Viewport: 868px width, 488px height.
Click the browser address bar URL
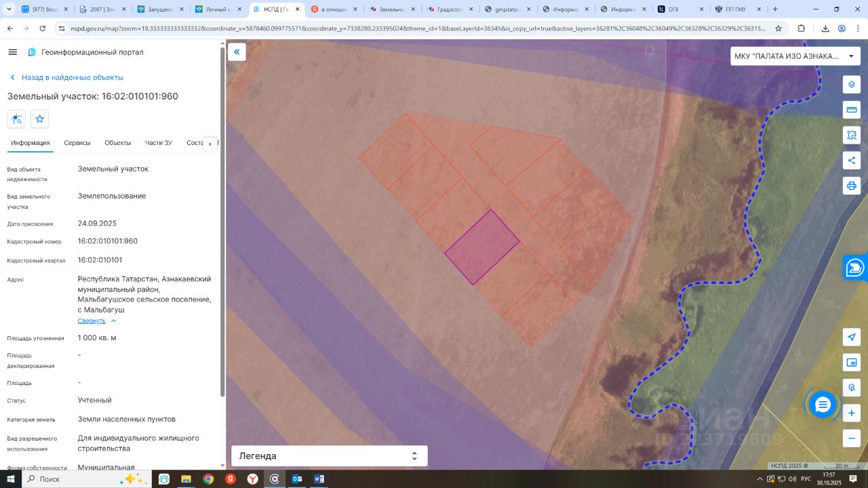418,28
